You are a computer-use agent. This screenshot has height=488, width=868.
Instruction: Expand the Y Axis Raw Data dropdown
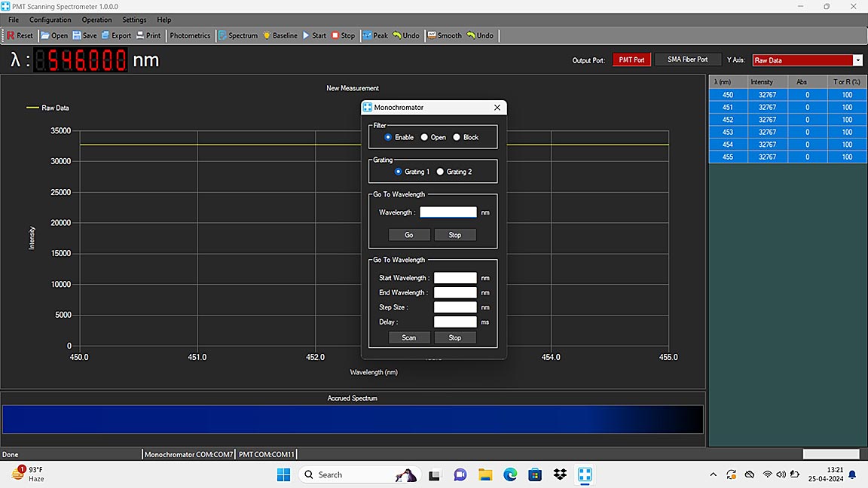857,60
